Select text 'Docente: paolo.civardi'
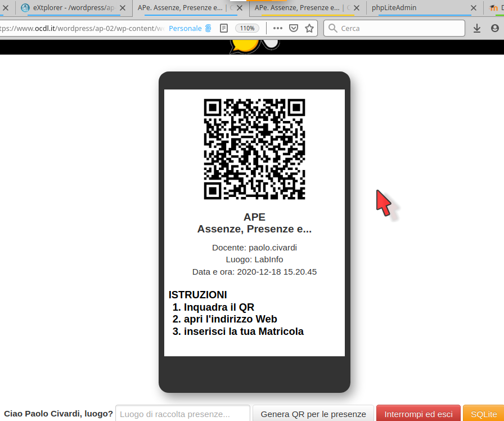 (254, 248)
